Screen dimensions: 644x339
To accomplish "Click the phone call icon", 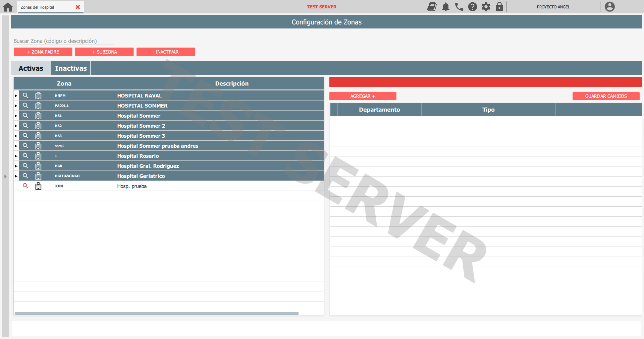I will [459, 7].
